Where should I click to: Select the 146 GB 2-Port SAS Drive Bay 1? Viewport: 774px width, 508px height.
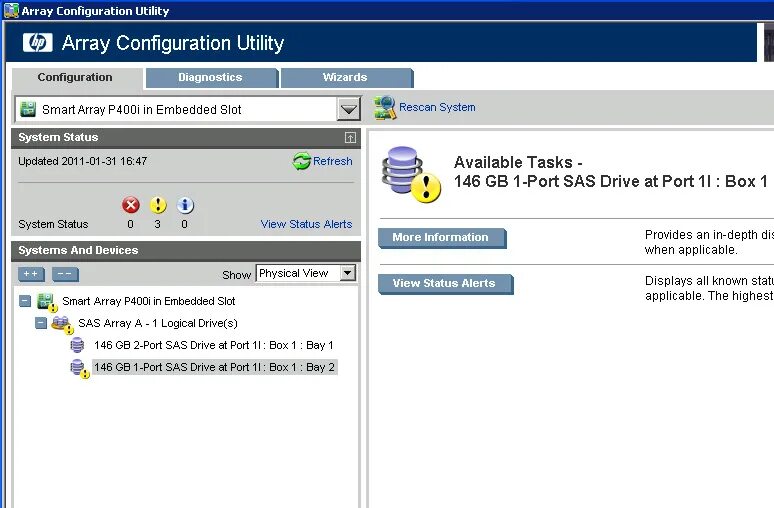[x=214, y=345]
